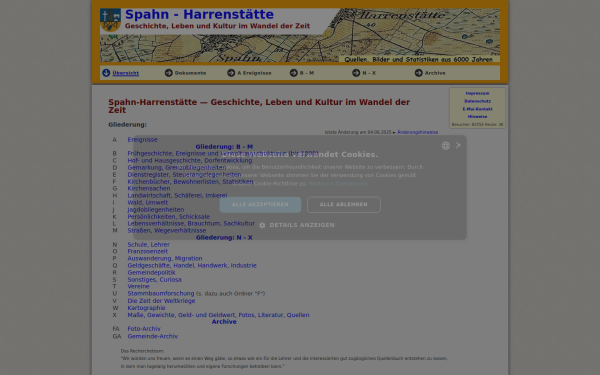
Task: Click the Gliederung: N - X heading
Action: [x=224, y=238]
